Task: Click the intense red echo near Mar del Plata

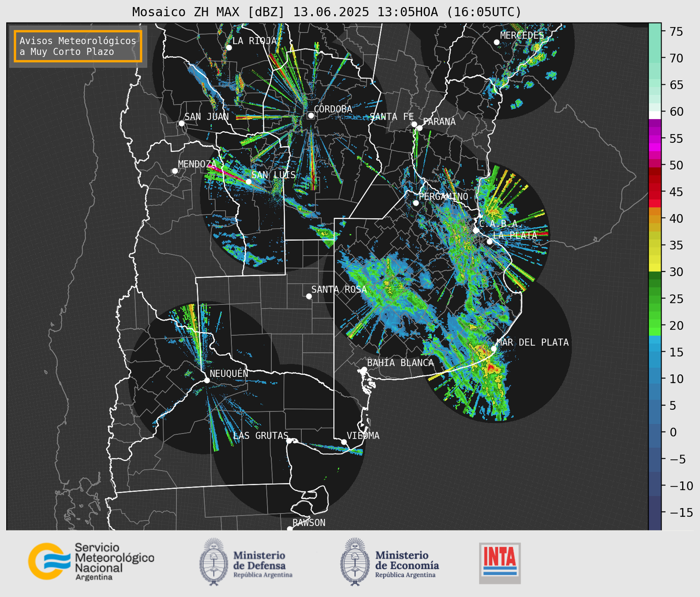Action: pos(491,367)
